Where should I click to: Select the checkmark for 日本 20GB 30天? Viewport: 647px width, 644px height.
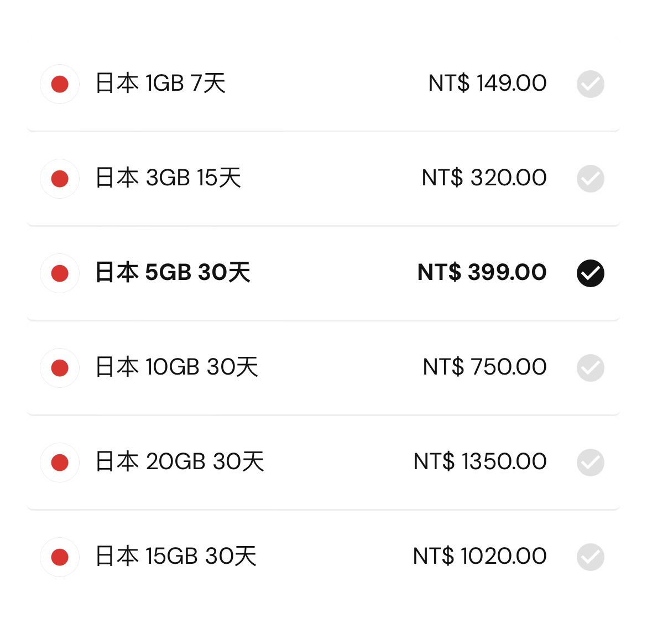(x=590, y=463)
